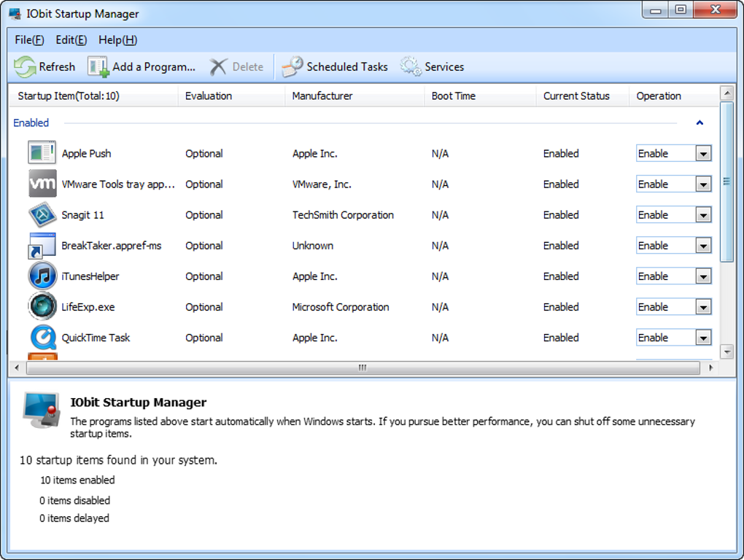Viewport: 744px width, 560px height.
Task: Click the vertical scrollbar up arrow
Action: (726, 93)
